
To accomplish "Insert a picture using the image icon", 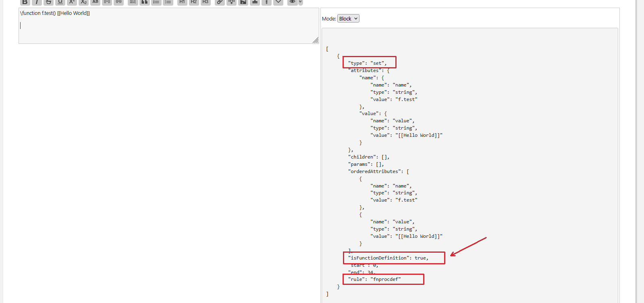I will point(243,2).
